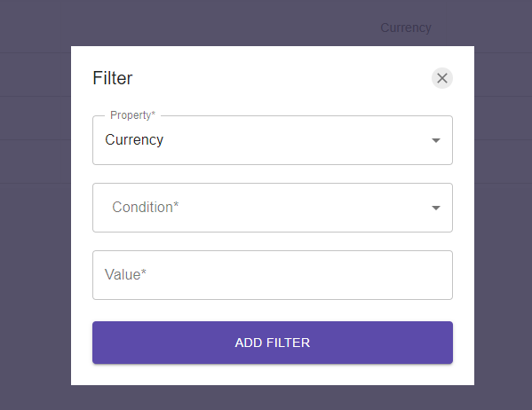Click the Property* field label

click(x=132, y=115)
